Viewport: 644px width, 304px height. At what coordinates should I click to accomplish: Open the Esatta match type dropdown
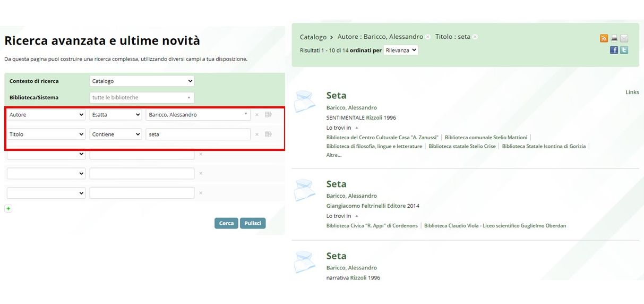115,115
